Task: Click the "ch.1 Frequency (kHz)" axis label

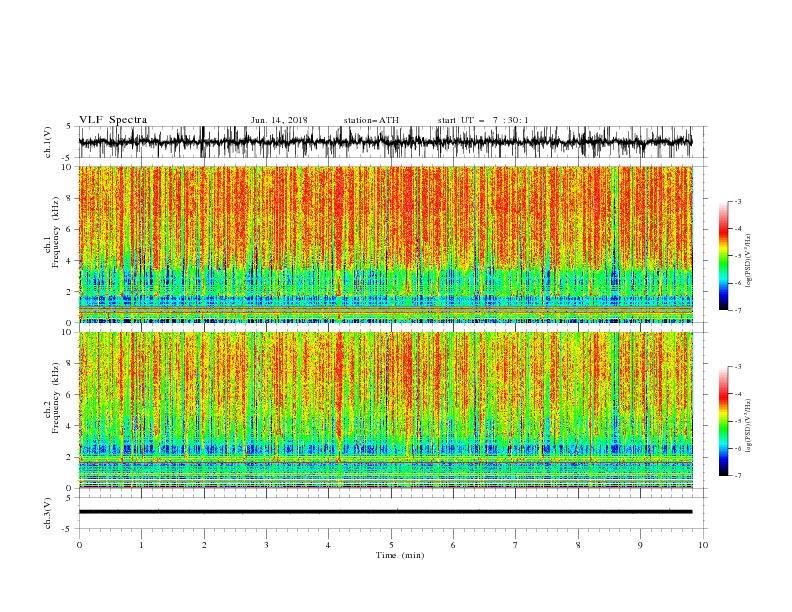Action: [x=52, y=232]
